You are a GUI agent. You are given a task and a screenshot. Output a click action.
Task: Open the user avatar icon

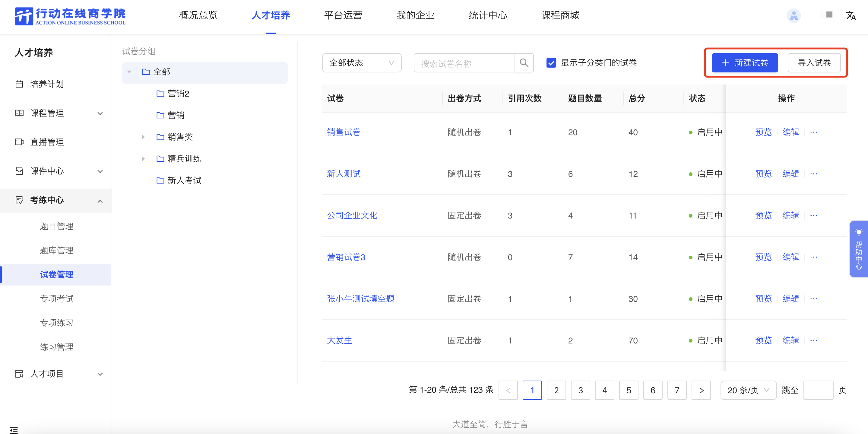tap(794, 15)
